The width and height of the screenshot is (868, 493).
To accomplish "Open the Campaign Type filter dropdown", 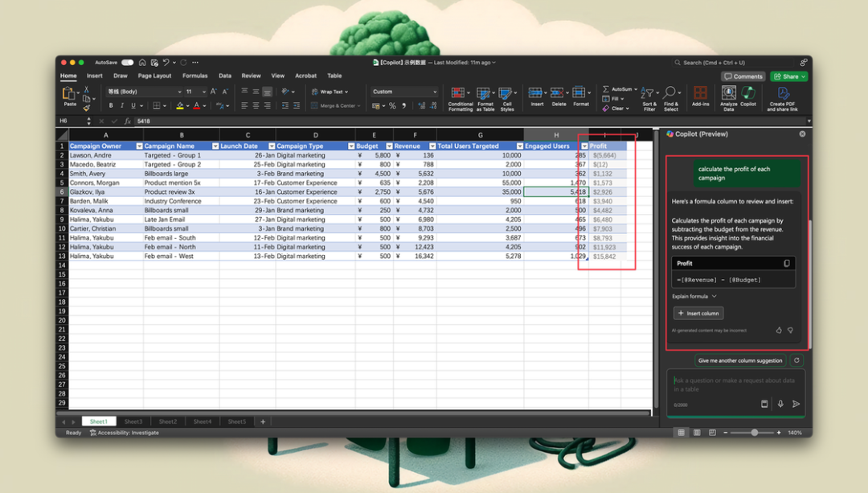I will (351, 146).
